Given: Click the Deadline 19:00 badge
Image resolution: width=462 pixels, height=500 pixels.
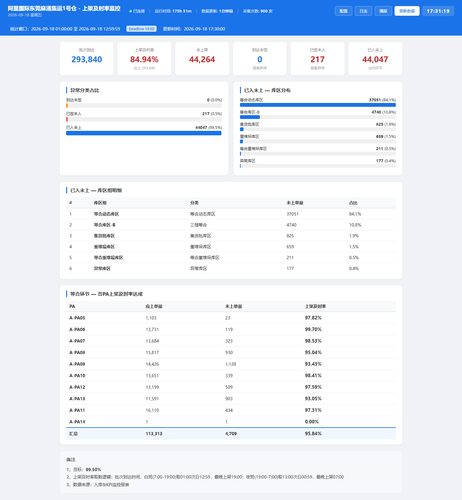Looking at the screenshot, I should tap(141, 29).
